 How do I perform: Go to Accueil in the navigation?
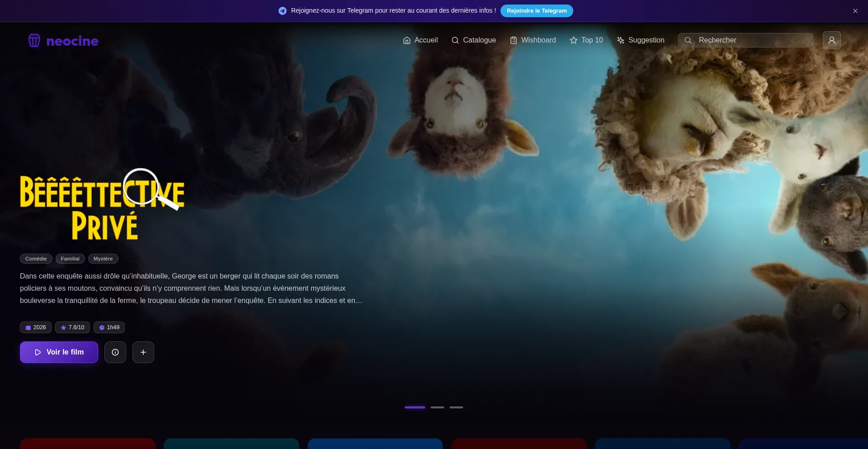click(420, 40)
